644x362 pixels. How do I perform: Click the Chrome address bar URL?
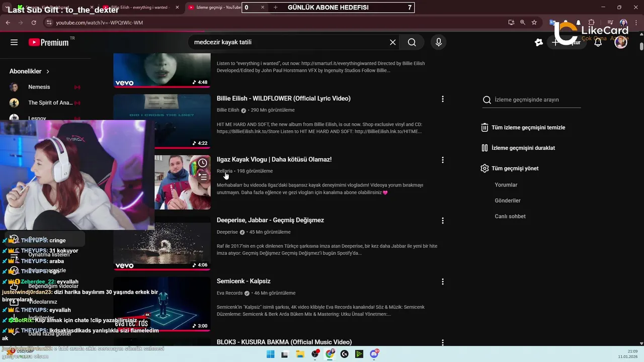pyautogui.click(x=99, y=23)
